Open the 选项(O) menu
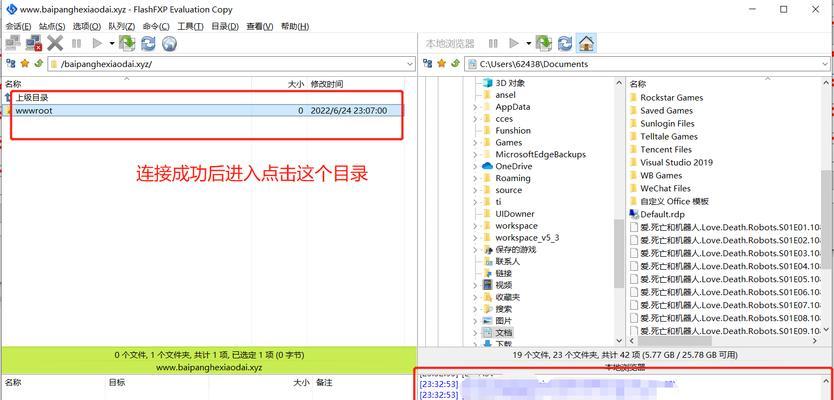The height and width of the screenshot is (400, 834). (x=86, y=27)
